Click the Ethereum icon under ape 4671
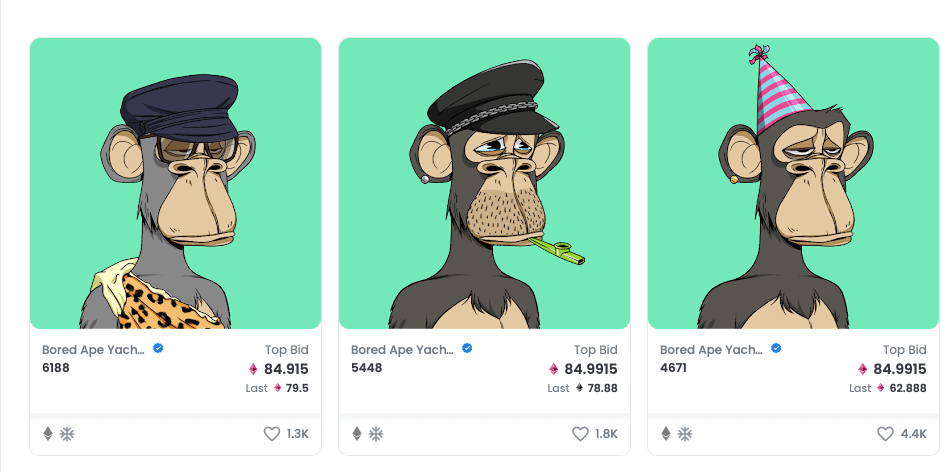Viewport: 950px width, 472px height. [666, 434]
